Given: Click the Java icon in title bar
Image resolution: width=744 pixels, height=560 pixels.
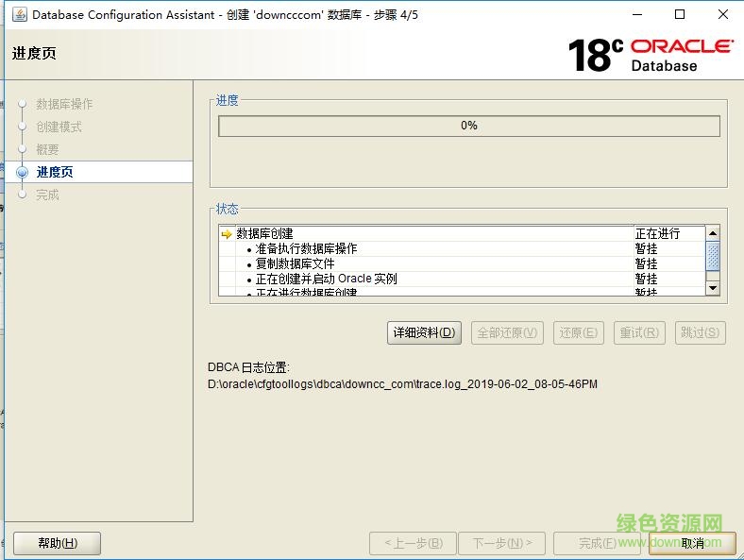Looking at the screenshot, I should 19,14.
